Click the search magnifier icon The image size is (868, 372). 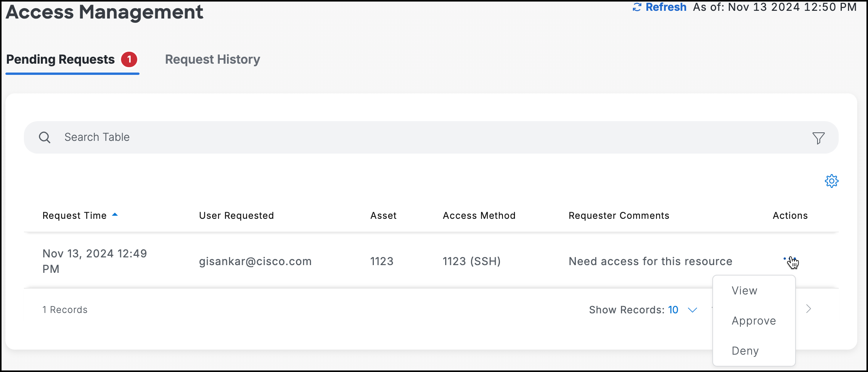[44, 137]
